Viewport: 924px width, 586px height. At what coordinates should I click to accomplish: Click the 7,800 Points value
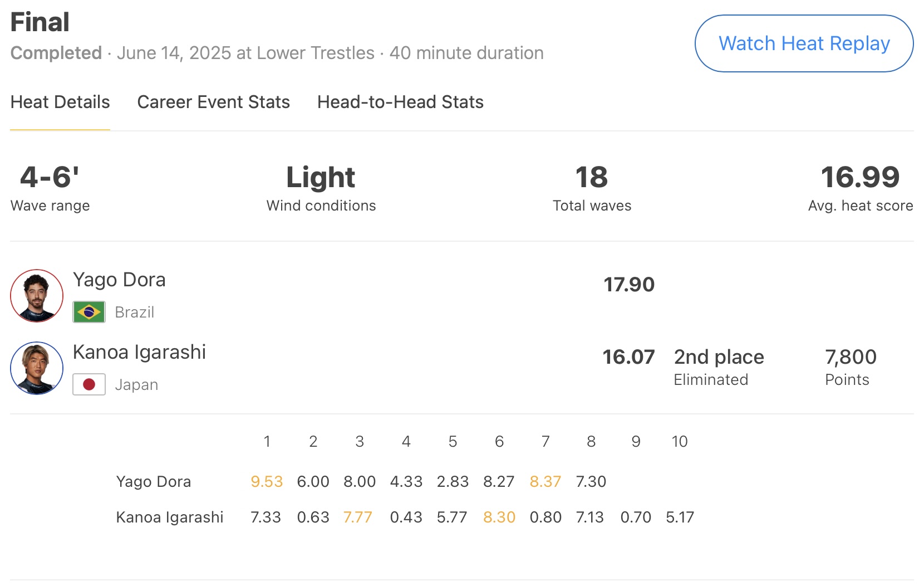tap(851, 357)
